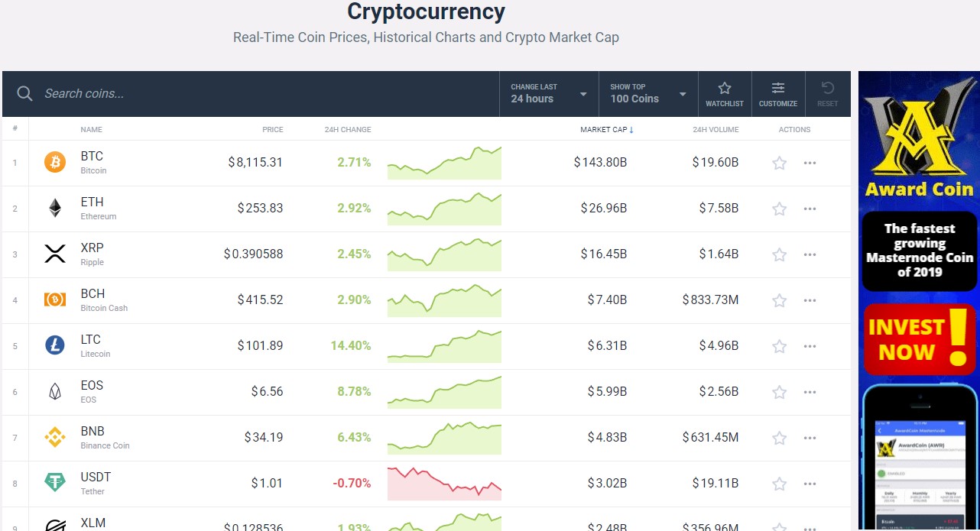Click the Bitcoin coin logo
The height and width of the screenshot is (531, 980).
(55, 162)
